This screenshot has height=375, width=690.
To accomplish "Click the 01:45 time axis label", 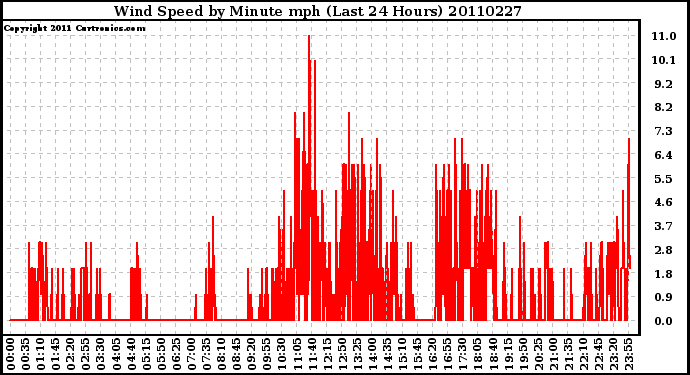I will click(56, 355).
